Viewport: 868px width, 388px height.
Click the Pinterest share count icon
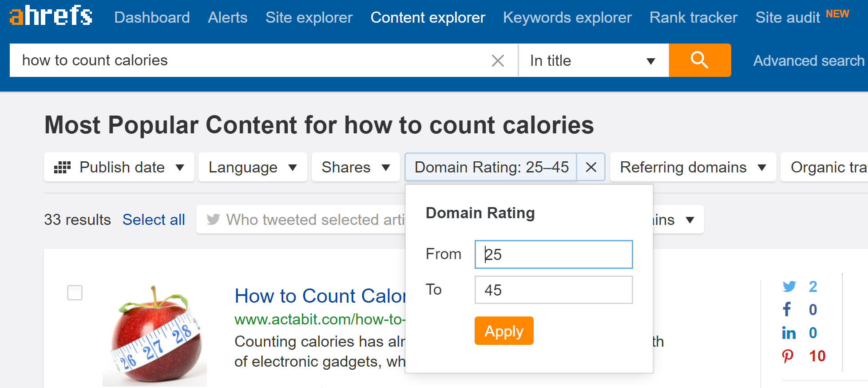[x=788, y=356]
